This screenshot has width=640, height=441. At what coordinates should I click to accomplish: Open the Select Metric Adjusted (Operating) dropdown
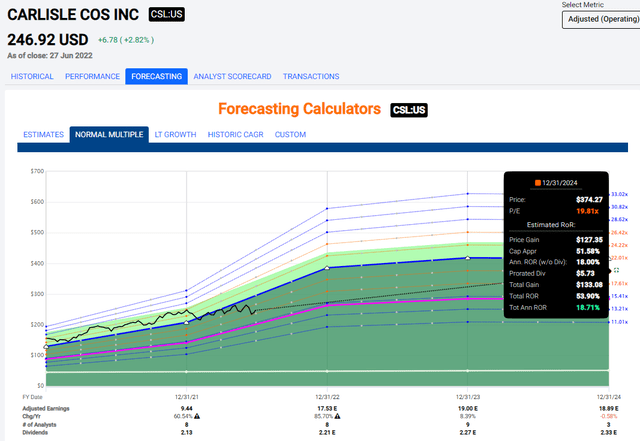pyautogui.click(x=601, y=20)
